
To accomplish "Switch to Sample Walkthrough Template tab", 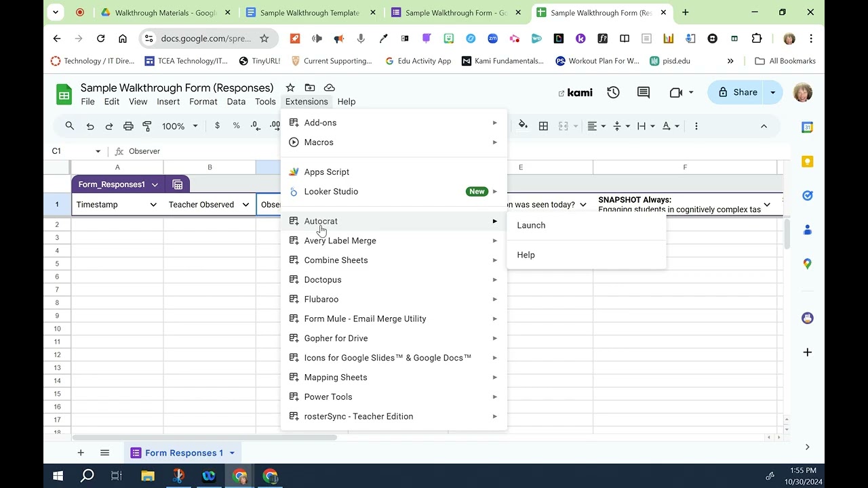I will 309,12.
